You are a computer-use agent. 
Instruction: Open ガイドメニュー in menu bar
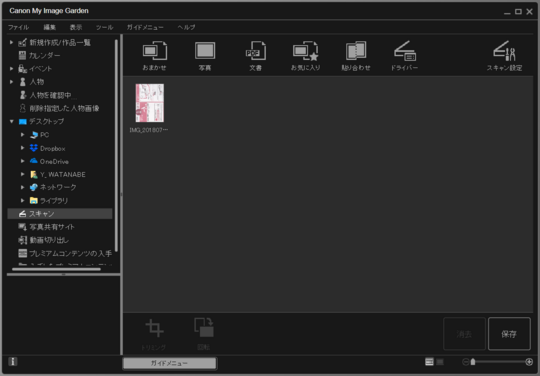click(x=145, y=27)
